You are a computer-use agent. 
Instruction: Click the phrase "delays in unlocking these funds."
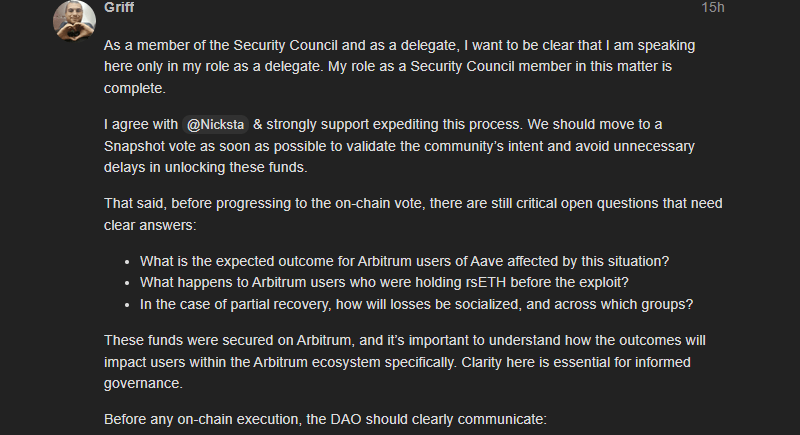207,168
